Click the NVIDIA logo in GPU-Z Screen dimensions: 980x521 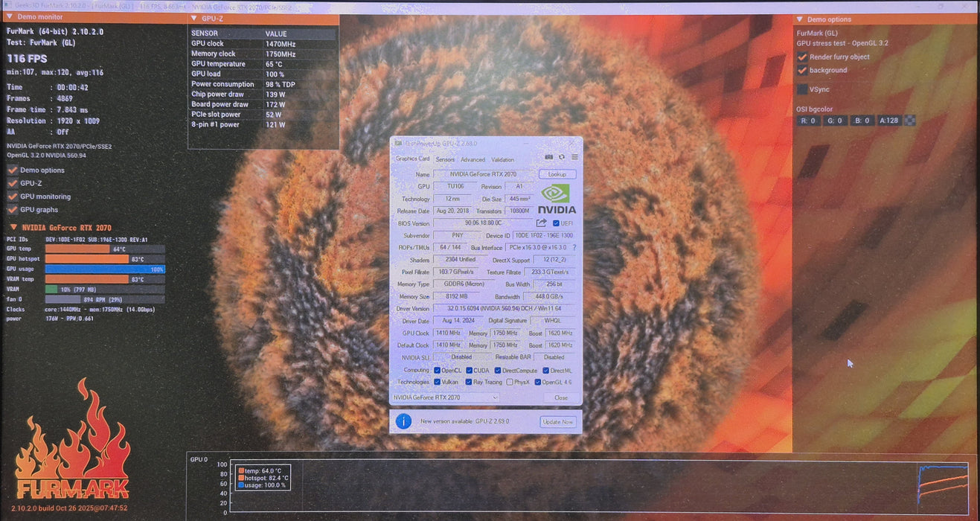click(557, 199)
